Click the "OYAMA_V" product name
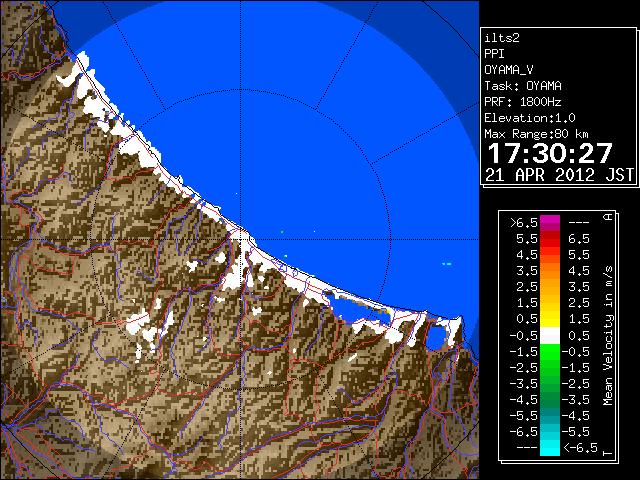The image size is (640, 480). [x=509, y=70]
